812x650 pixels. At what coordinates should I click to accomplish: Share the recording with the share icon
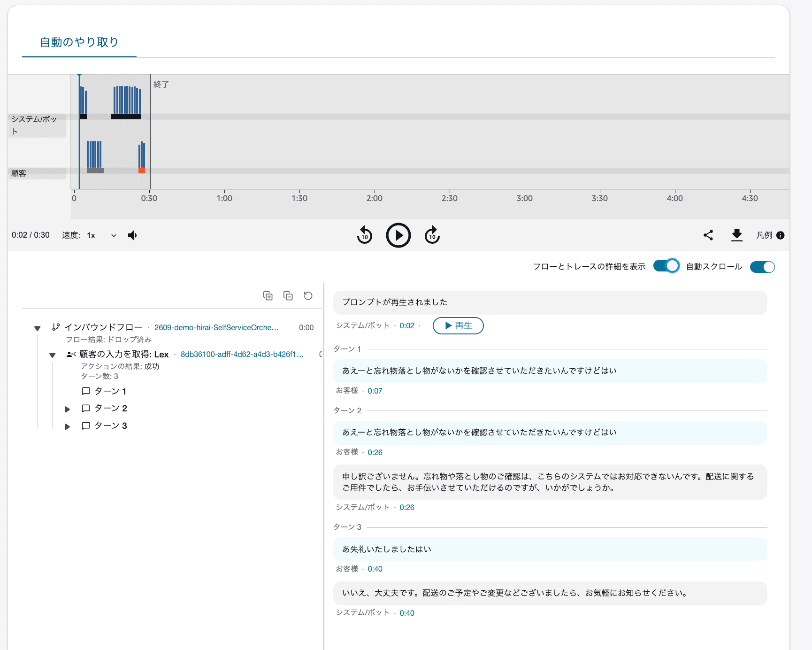708,235
